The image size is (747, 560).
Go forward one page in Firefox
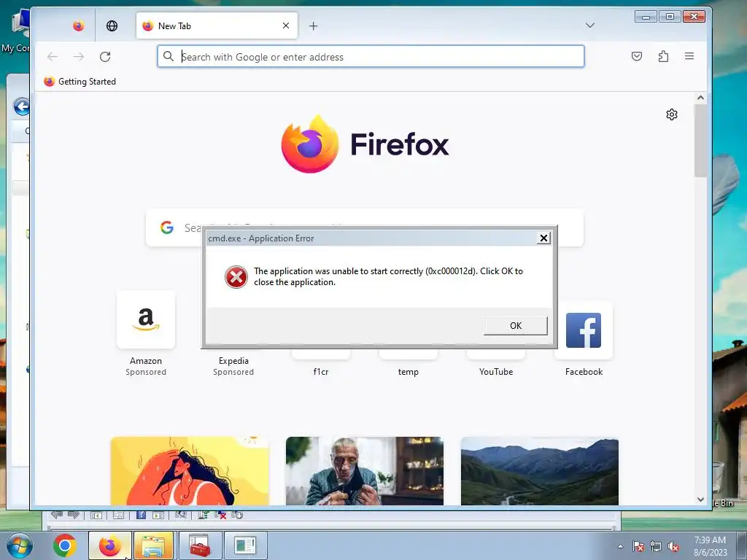coord(79,57)
